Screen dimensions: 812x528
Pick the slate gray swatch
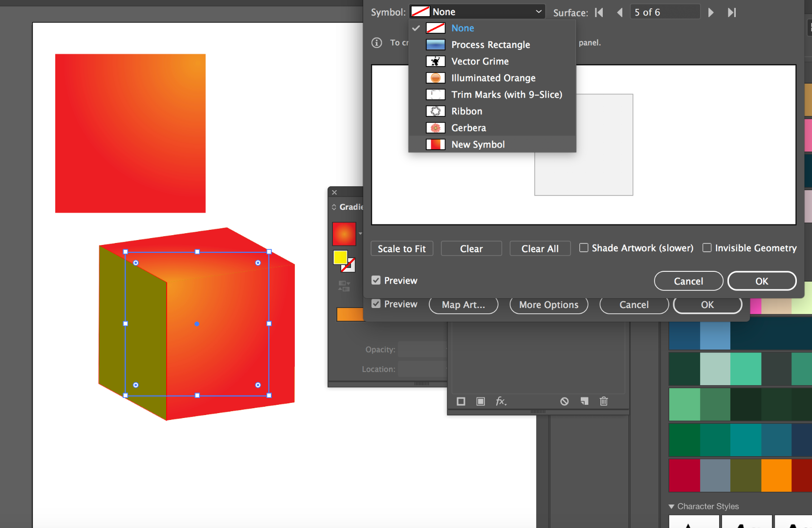pos(715,475)
